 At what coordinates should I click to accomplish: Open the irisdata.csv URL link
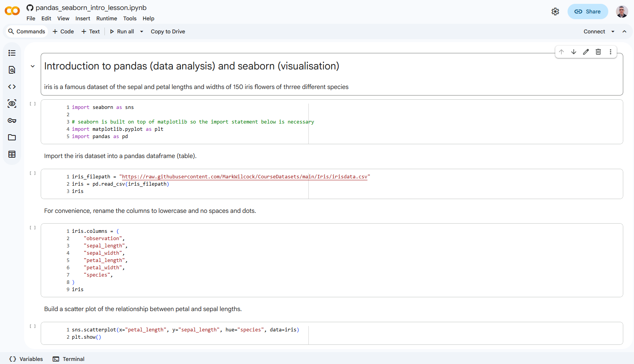[x=245, y=176]
